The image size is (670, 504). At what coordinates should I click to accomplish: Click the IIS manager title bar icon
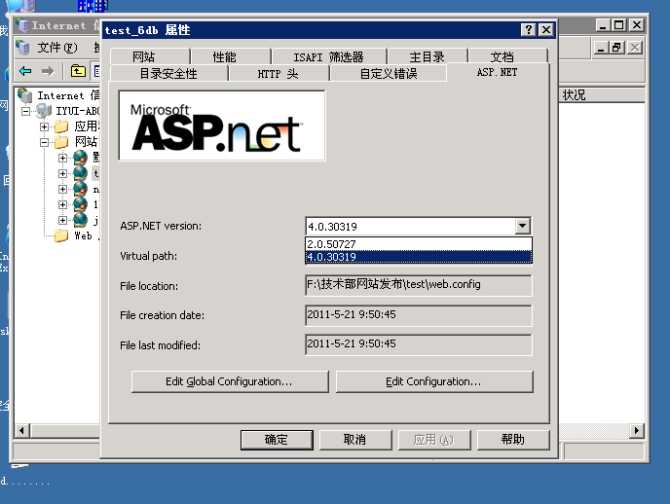[x=24, y=26]
